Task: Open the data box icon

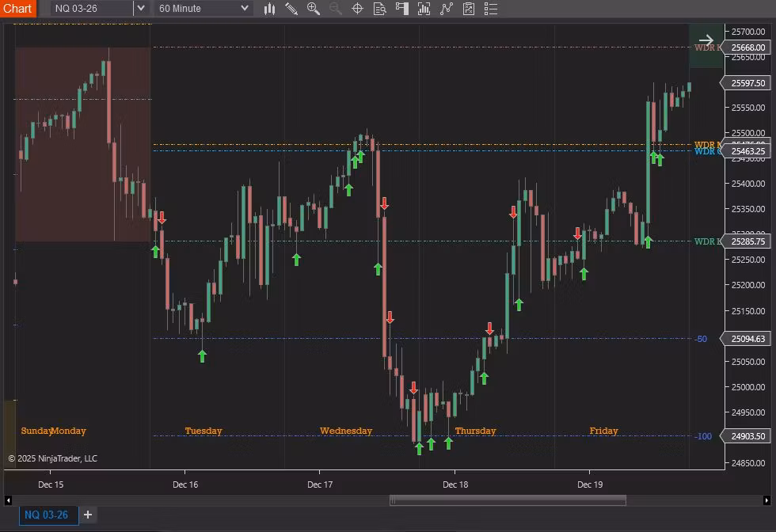Action: click(x=379, y=9)
